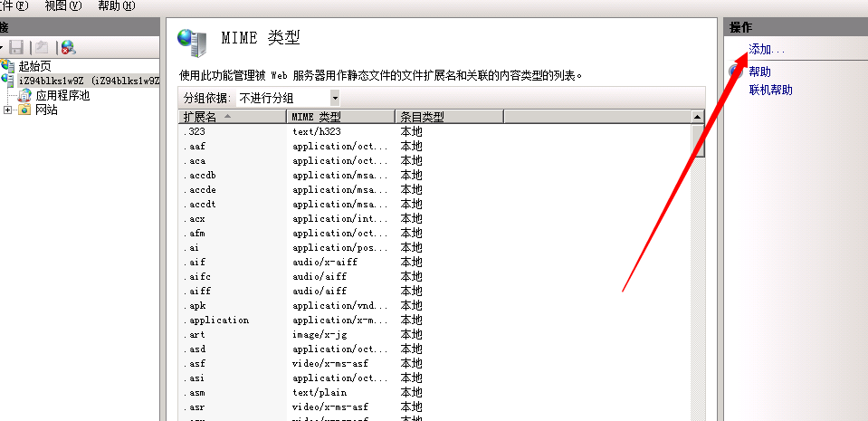Select the .aaf row
The height and width of the screenshot is (421, 868).
point(434,147)
